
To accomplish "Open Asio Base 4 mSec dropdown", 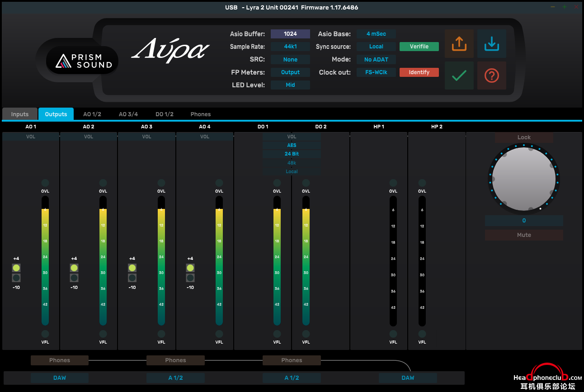I will 376,34.
